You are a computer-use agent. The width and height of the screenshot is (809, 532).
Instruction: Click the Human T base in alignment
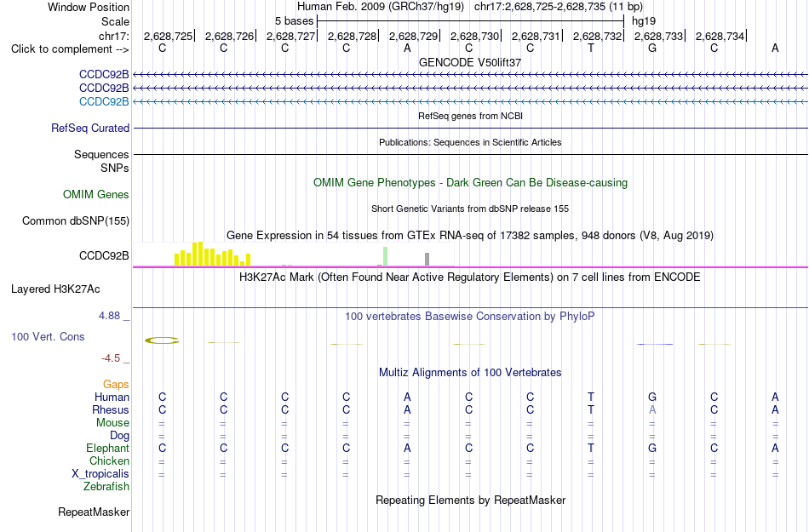pos(591,397)
